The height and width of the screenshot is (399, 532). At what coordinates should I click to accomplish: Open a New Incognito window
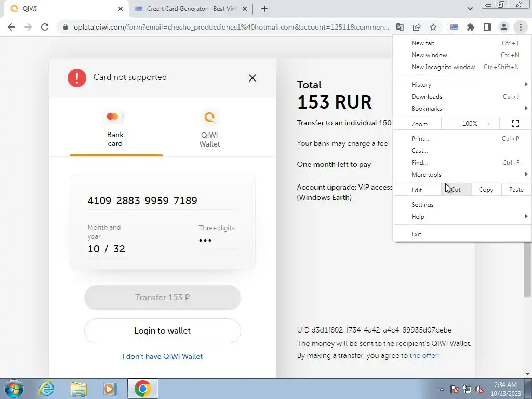click(462, 67)
